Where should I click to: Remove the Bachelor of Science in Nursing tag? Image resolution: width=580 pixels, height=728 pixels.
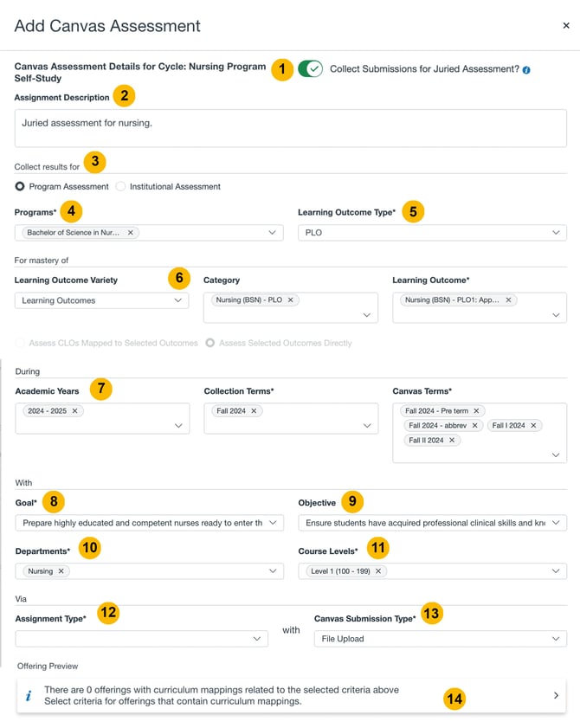[x=131, y=233]
